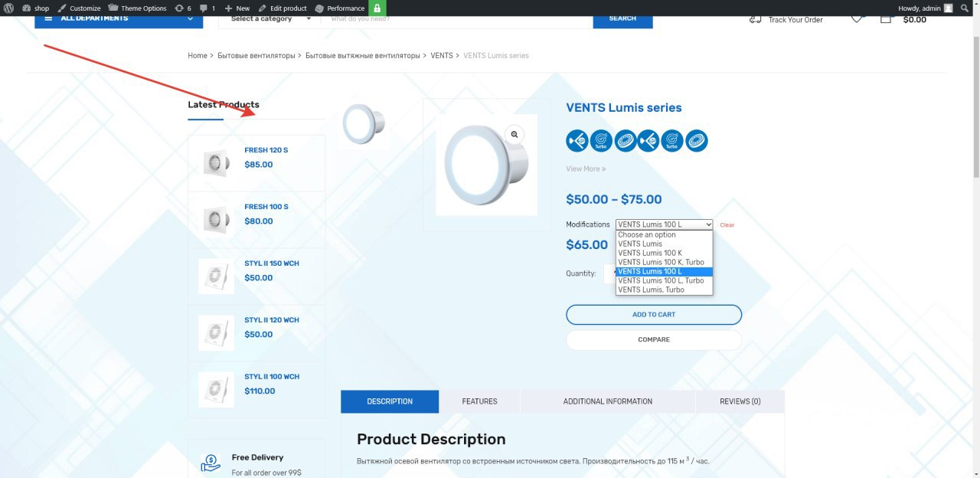This screenshot has width=980, height=478.
Task: Open 'Бытовые вентиляторы' breadcrumb link
Action: pos(256,55)
